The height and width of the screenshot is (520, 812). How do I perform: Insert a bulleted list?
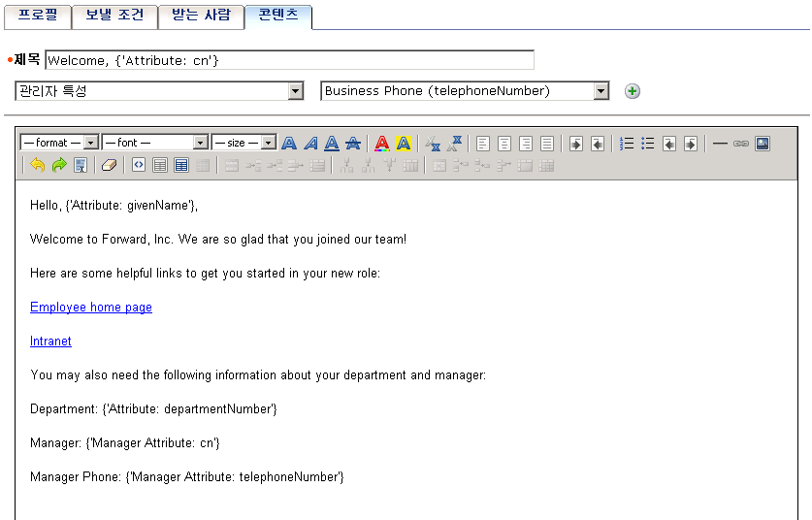pos(647,144)
